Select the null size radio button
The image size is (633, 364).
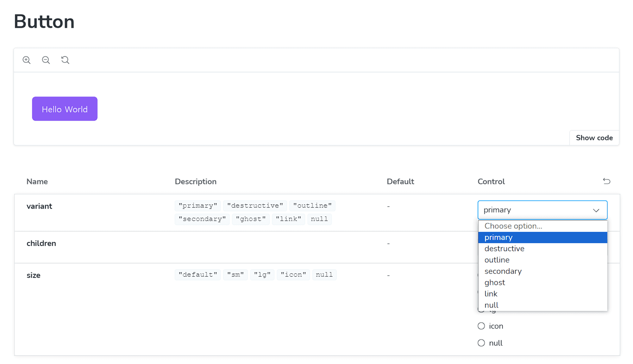point(481,343)
